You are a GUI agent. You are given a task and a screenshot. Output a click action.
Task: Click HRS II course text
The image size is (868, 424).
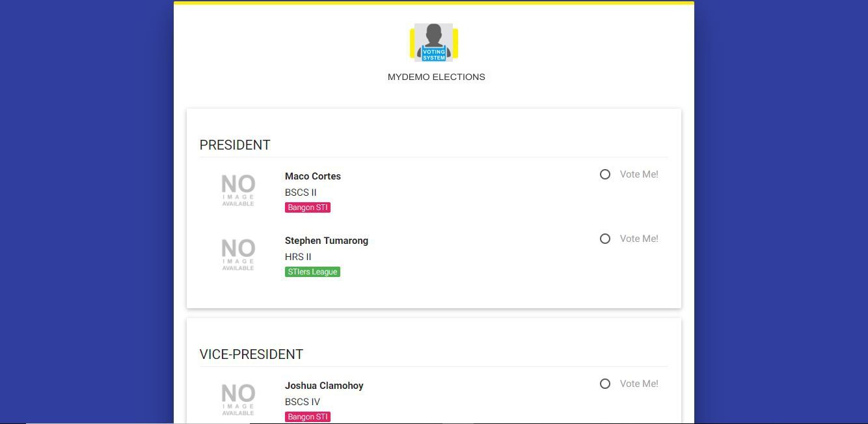298,257
